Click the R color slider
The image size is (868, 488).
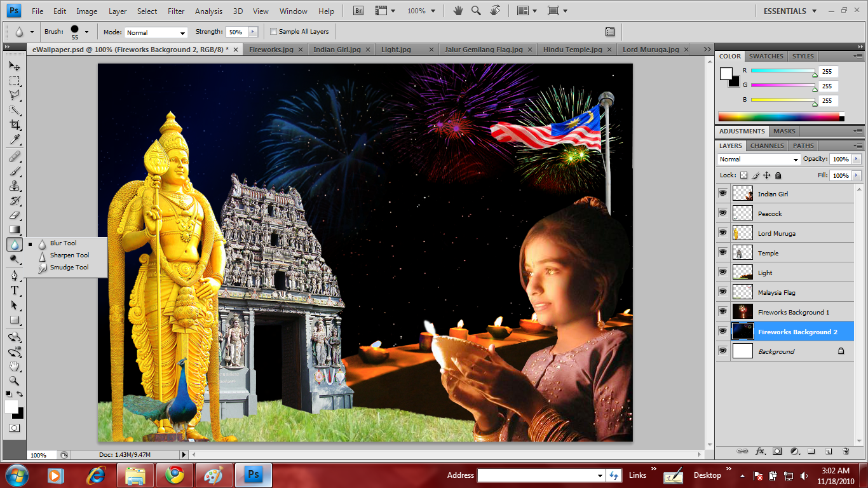pyautogui.click(x=783, y=71)
